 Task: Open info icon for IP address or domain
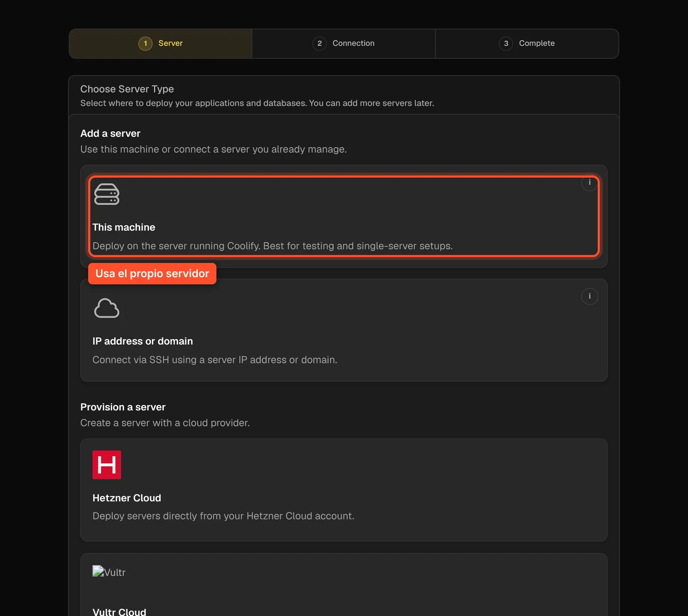(x=590, y=297)
